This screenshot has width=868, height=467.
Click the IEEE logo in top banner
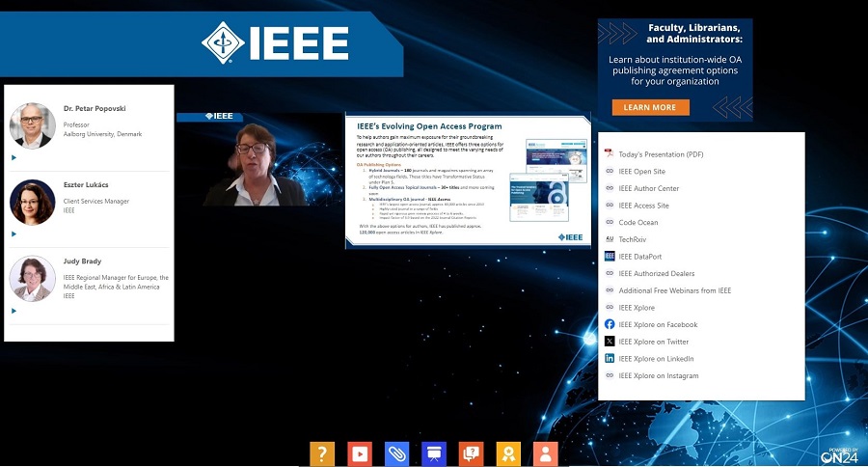click(275, 42)
